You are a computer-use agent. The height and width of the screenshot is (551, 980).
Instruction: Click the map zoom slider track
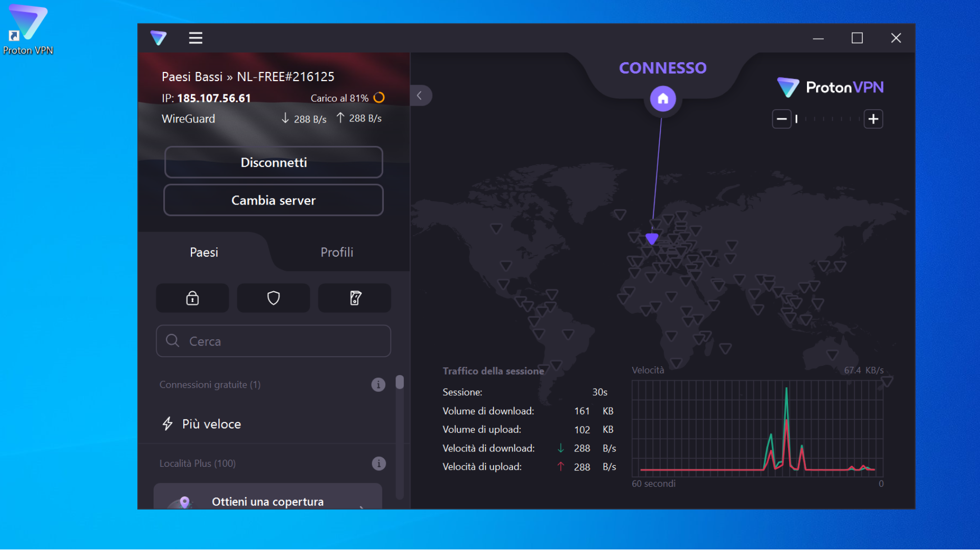point(827,119)
